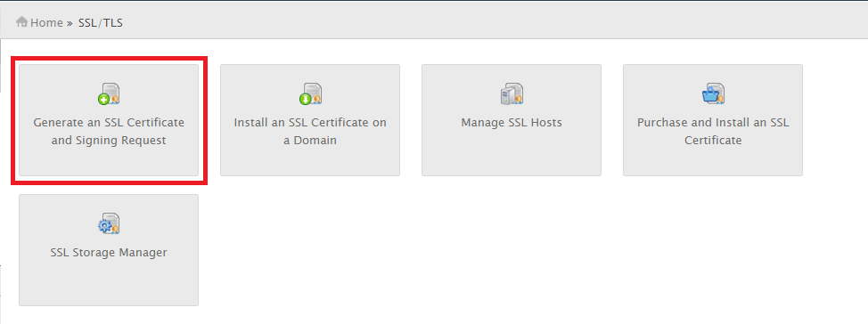868x324 pixels.
Task: Click the Purchase SSL shopping basket icon
Action: coord(713,94)
